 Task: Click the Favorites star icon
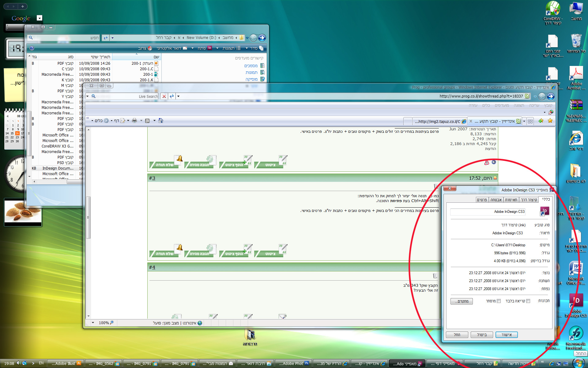point(550,121)
